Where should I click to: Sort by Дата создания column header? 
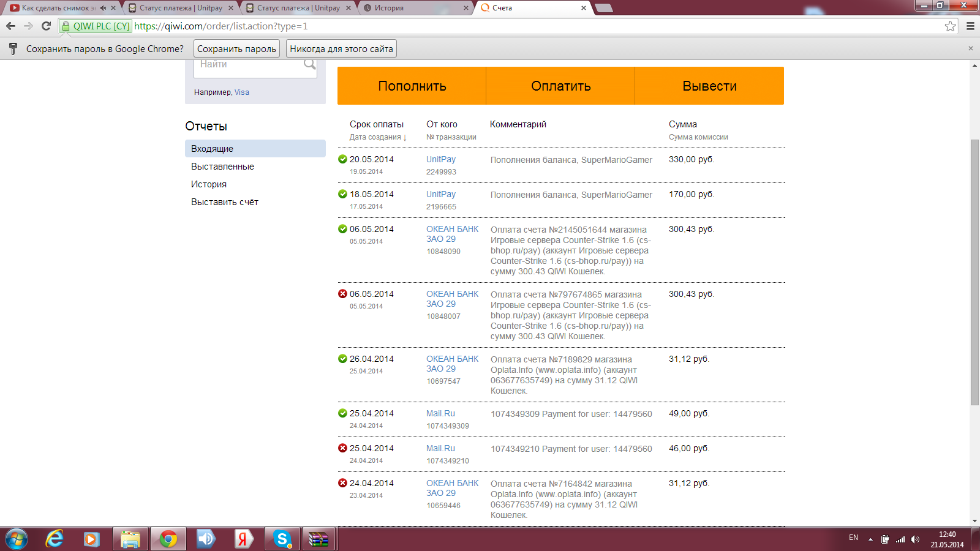378,137
